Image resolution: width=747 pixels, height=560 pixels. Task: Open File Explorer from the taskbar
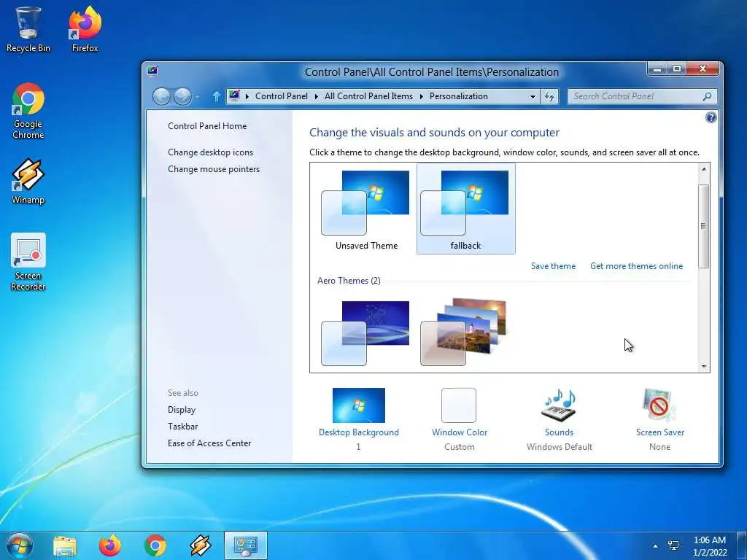tap(65, 545)
